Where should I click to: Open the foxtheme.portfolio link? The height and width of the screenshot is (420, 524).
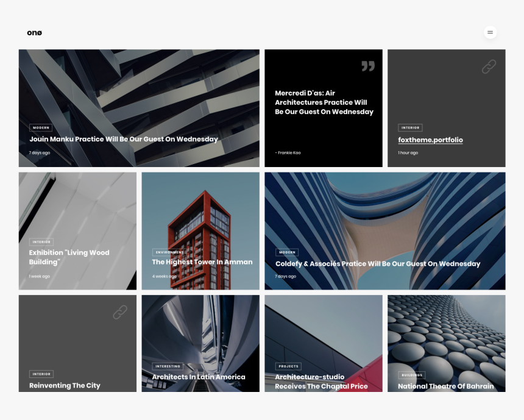pos(430,140)
